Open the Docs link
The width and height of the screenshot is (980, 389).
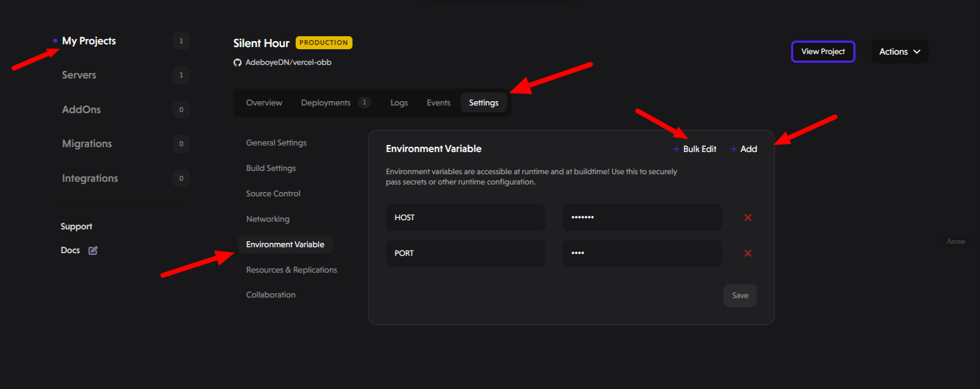point(70,250)
